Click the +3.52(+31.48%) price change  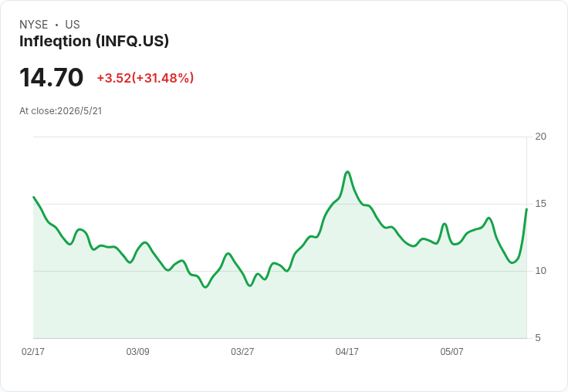tap(145, 78)
